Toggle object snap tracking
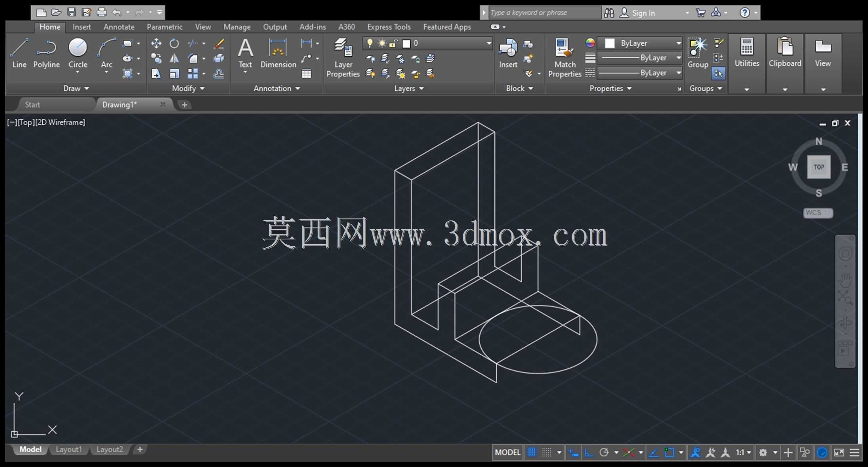The image size is (868, 467). (654, 452)
